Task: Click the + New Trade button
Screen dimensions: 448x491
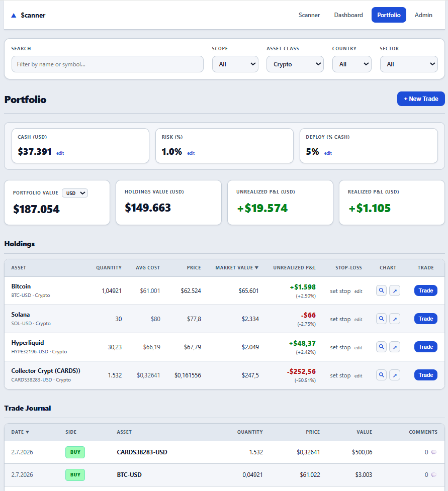Action: (x=421, y=99)
